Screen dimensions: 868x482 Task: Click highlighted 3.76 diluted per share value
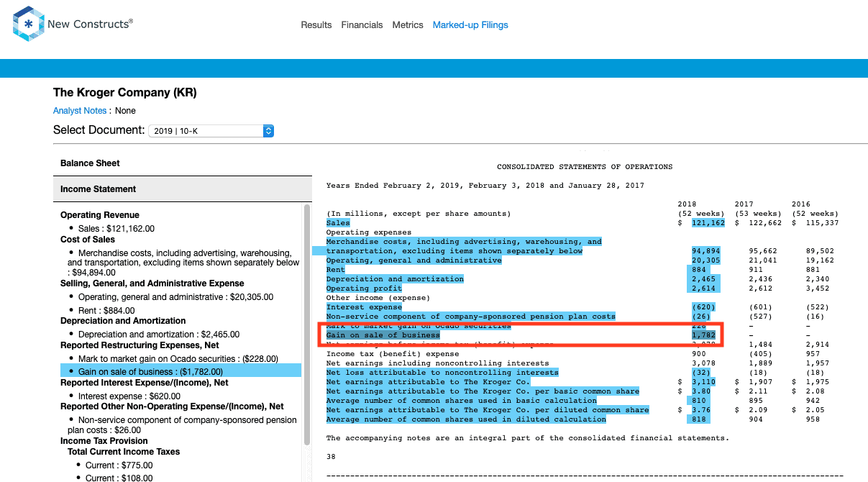(x=701, y=410)
